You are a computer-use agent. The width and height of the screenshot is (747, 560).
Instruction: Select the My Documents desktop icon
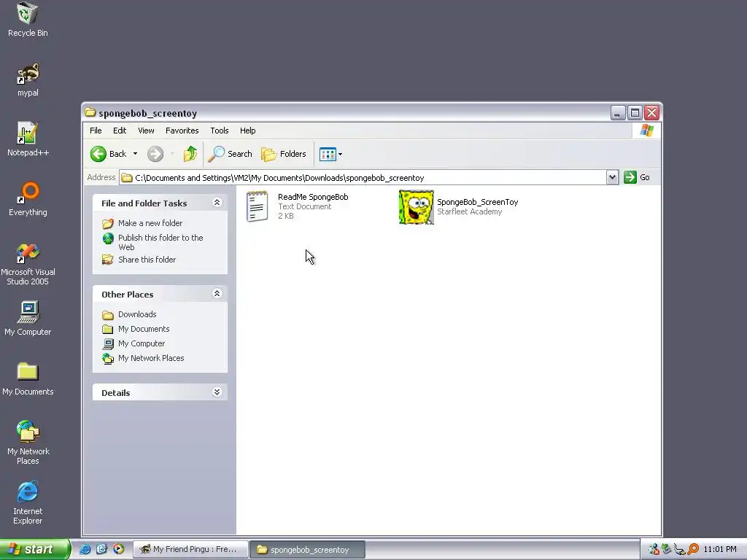coord(28,378)
